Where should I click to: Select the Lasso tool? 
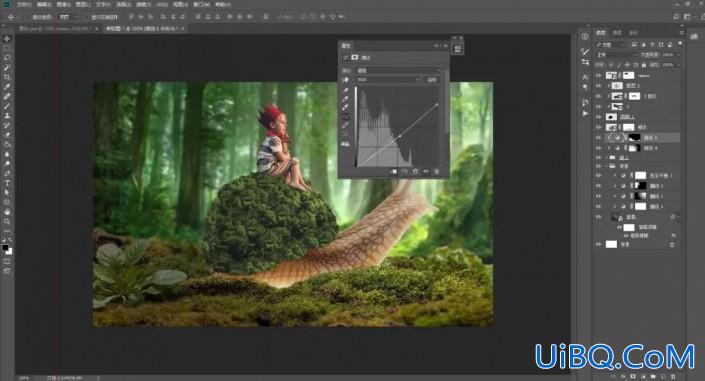(x=7, y=58)
